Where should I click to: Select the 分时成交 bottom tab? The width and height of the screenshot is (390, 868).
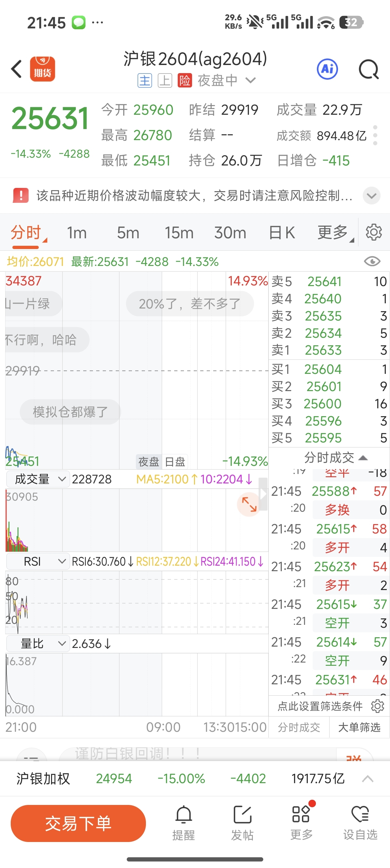299,728
